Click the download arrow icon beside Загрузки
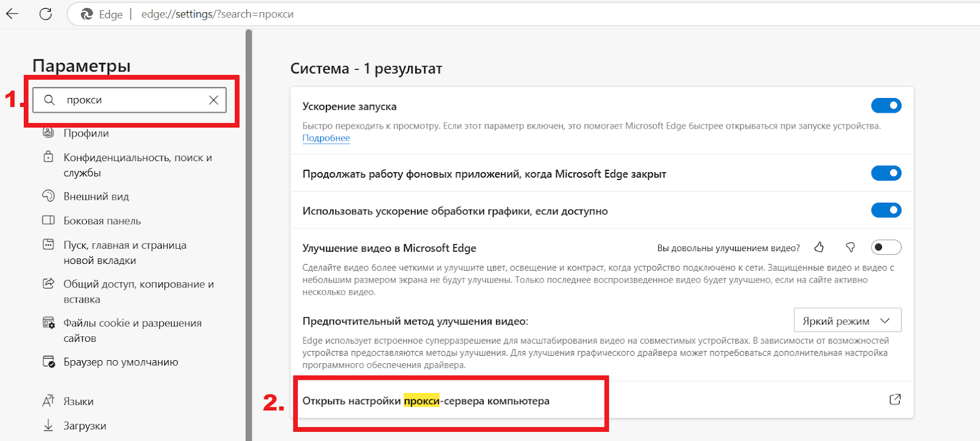 pyautogui.click(x=48, y=425)
